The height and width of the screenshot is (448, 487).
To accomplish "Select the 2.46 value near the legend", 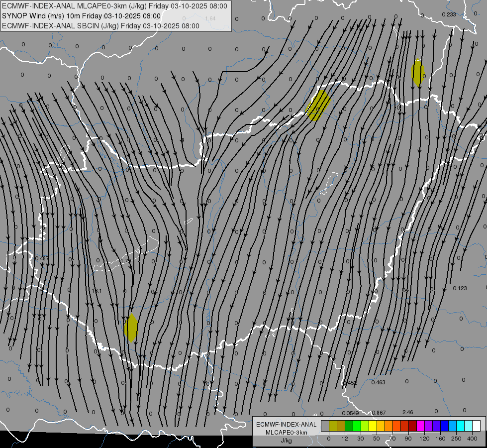I will [407, 412].
